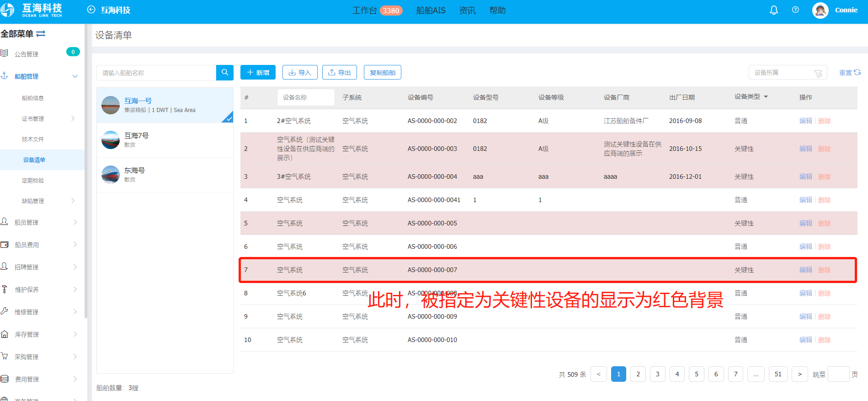Screen dimensions: 868x401
Task: Click the 空气系统6 device name
Action: 292,293
